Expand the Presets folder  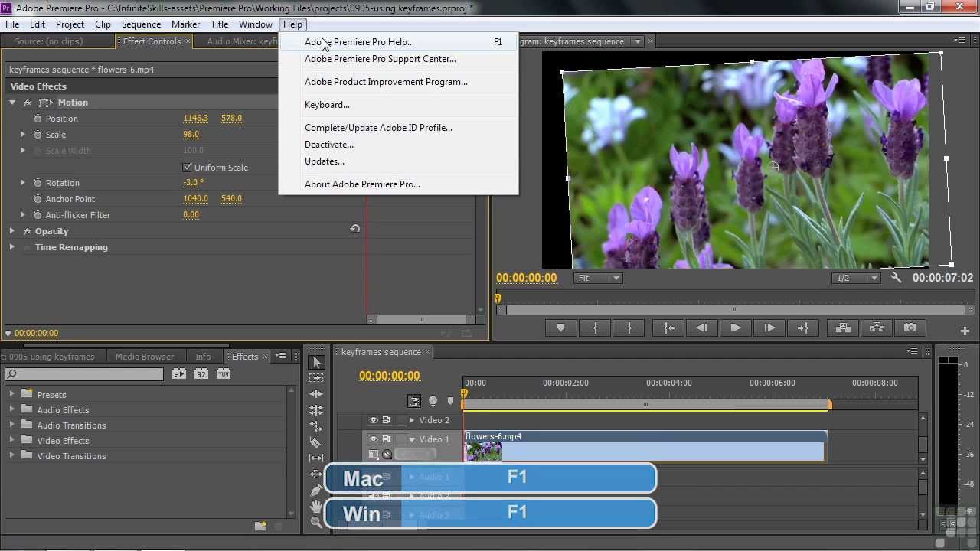coord(11,394)
